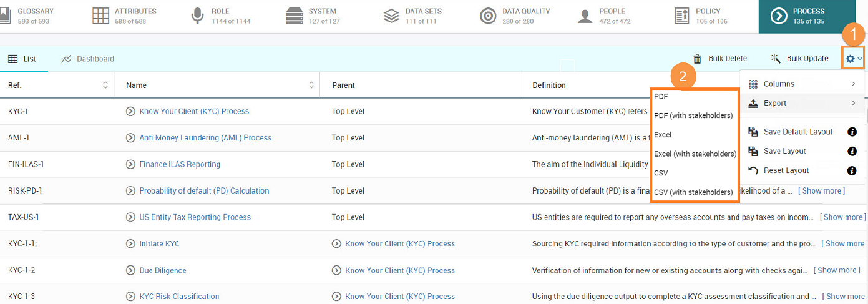Show more of the PD Calculation definition
868x304 pixels.
click(822, 190)
